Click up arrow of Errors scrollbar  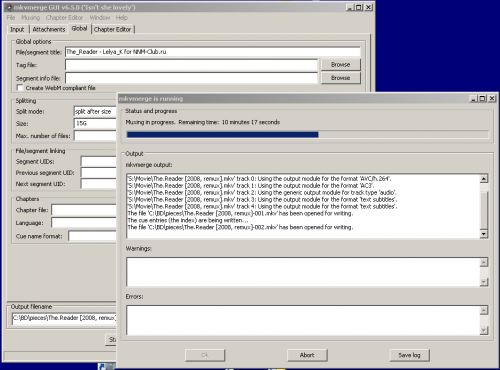[x=484, y=311]
